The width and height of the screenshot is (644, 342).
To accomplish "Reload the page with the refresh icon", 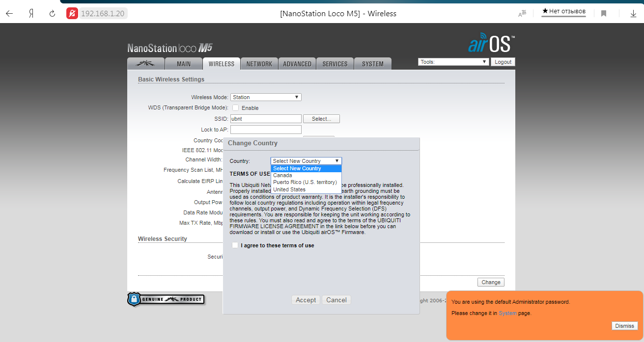I will [x=52, y=14].
